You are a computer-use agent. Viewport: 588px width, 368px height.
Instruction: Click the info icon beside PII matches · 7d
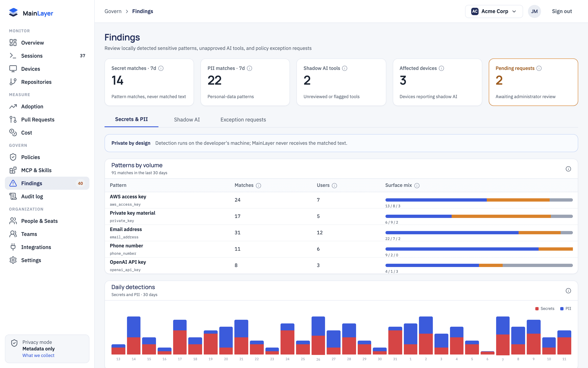[x=249, y=68]
